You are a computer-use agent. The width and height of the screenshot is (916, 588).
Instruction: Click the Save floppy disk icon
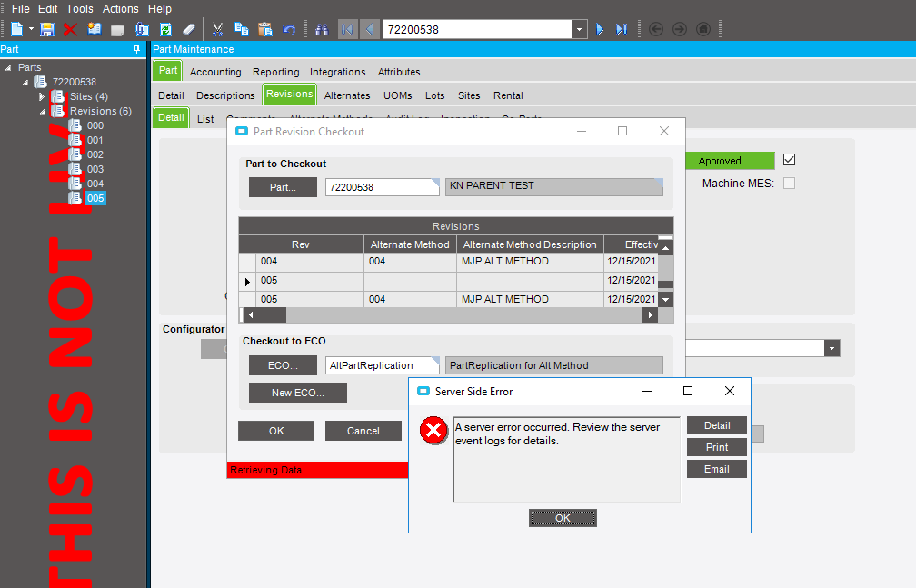[x=46, y=29]
